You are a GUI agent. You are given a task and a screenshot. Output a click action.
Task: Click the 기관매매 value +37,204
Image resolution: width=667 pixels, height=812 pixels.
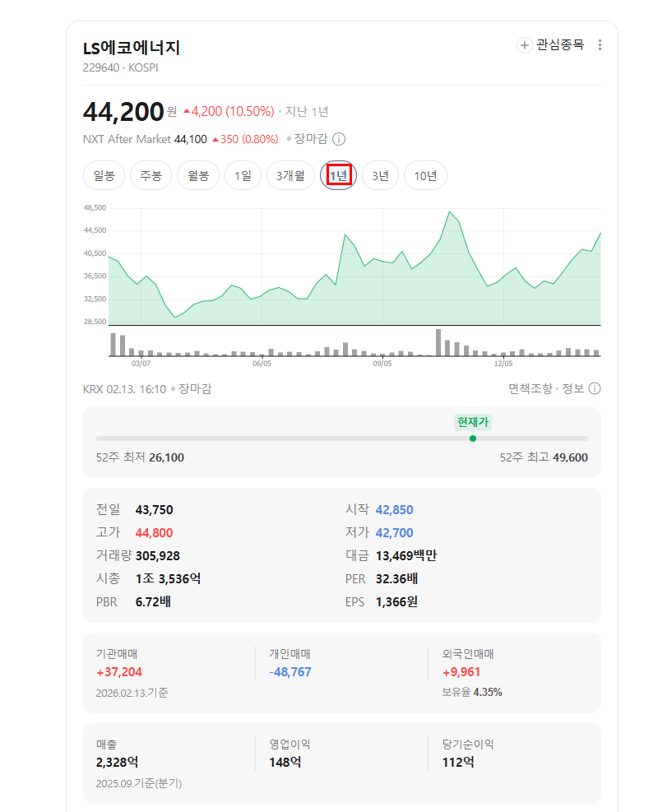[119, 672]
